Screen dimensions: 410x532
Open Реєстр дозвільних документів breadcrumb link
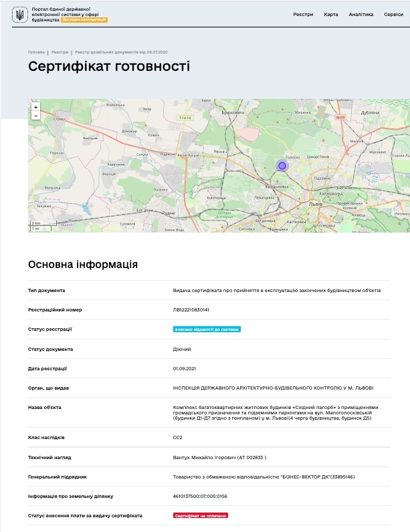[122, 52]
